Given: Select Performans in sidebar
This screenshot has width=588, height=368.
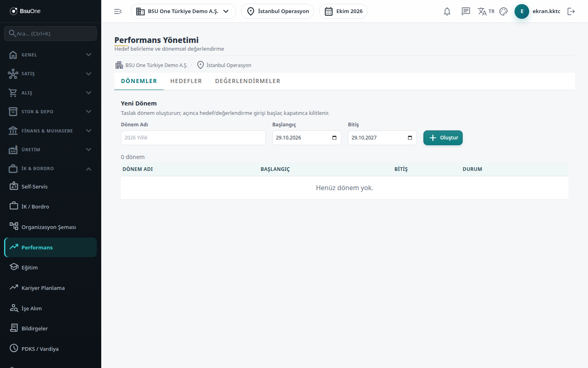Looking at the screenshot, I should click(51, 247).
